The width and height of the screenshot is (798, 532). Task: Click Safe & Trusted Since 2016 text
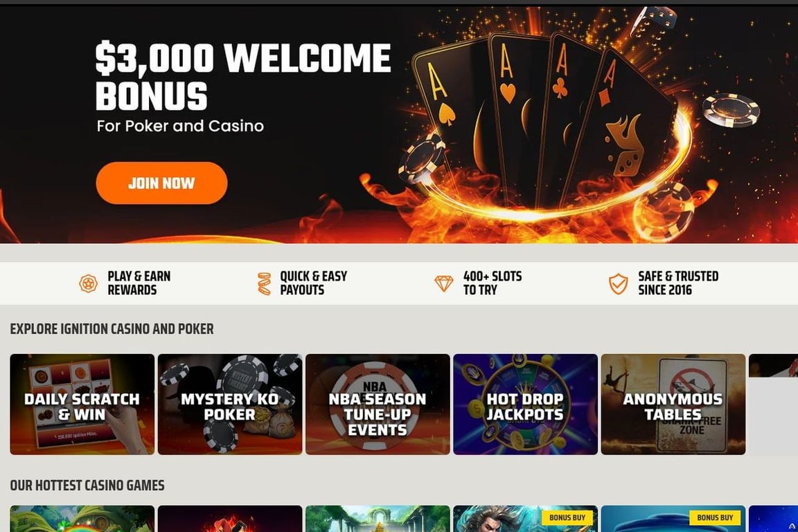(x=678, y=283)
